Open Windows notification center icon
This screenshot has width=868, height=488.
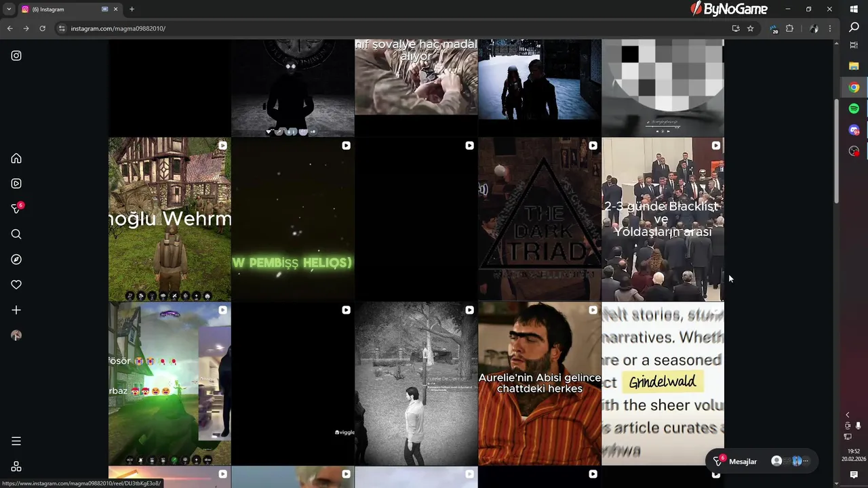(854, 475)
